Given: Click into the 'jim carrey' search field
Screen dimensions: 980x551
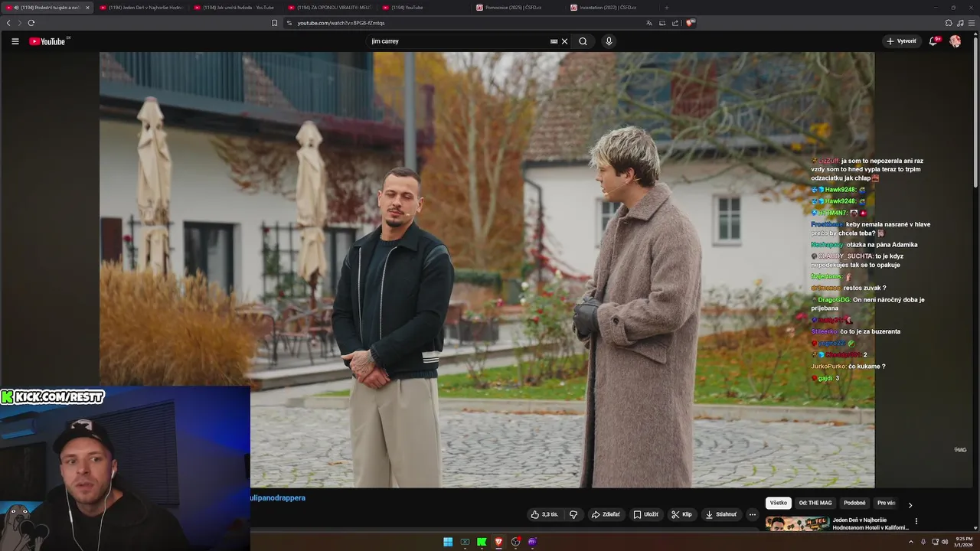Looking at the screenshot, I should pos(458,41).
